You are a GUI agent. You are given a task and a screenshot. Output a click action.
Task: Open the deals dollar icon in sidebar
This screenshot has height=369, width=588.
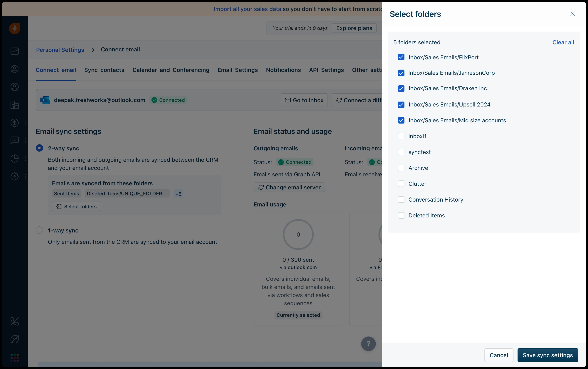[x=15, y=123]
